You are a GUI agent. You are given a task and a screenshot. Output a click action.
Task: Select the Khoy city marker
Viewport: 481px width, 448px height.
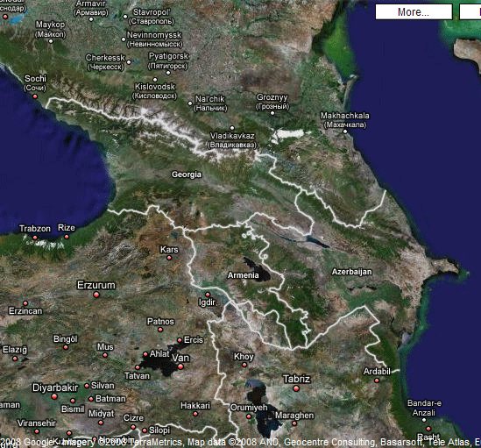click(244, 365)
